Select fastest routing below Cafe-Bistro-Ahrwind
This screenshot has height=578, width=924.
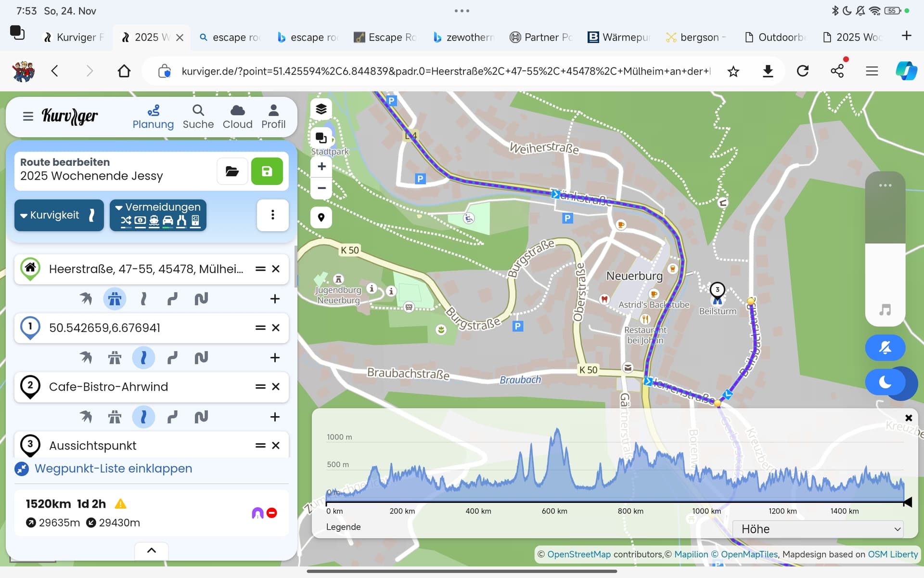tap(86, 417)
